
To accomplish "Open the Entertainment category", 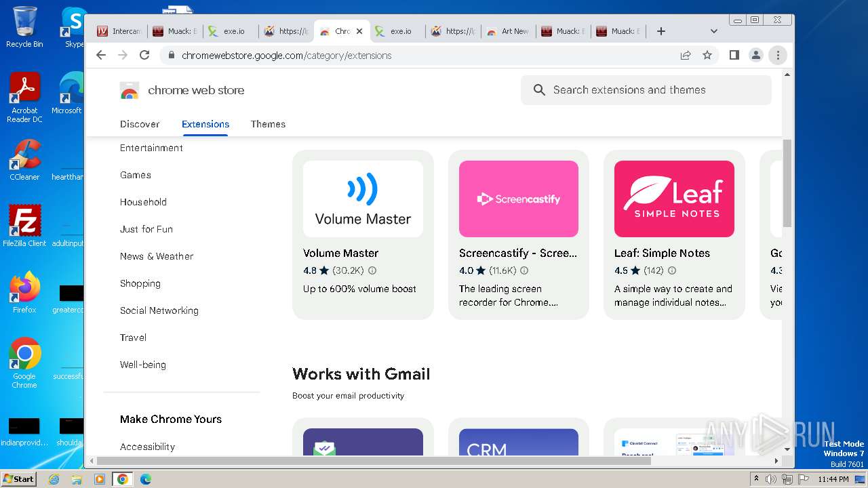I will click(x=151, y=148).
